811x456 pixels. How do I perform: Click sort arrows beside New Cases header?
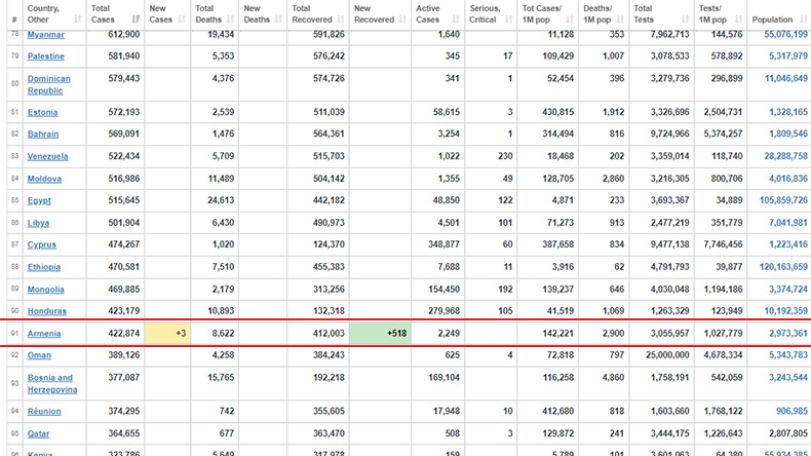[x=182, y=20]
